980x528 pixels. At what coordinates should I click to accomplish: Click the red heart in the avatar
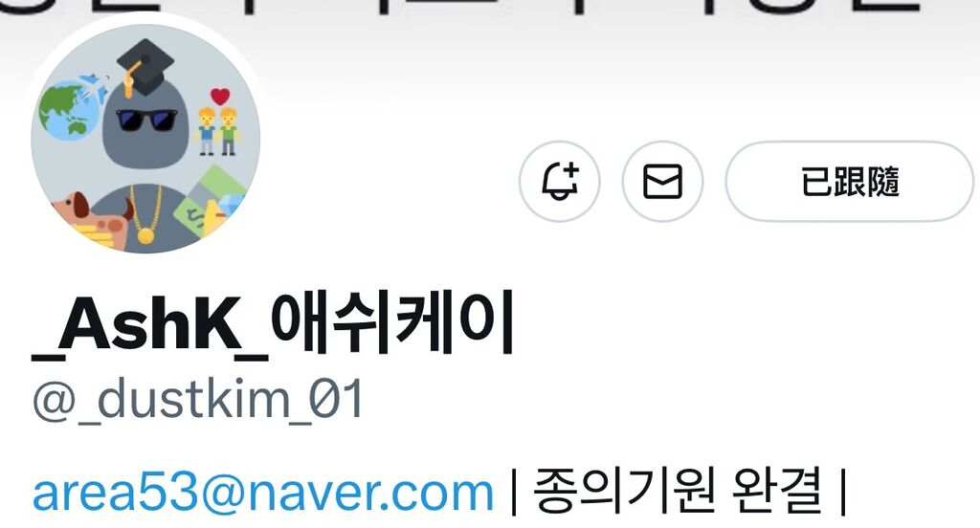(220, 97)
